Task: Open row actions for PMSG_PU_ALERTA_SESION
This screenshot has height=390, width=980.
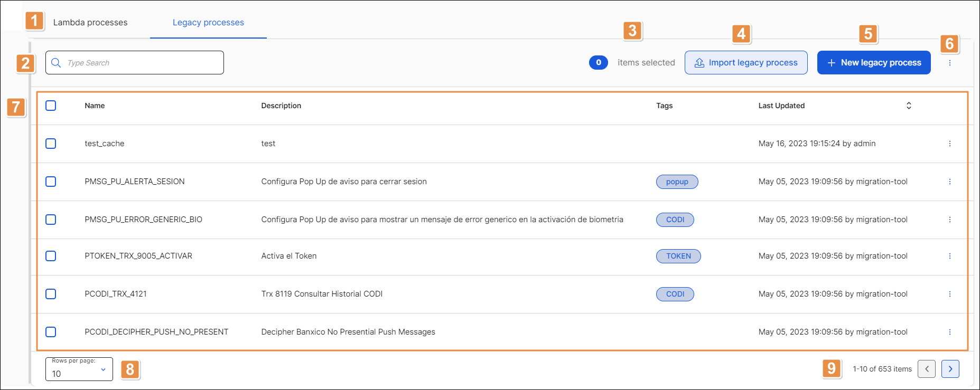Action: point(949,182)
